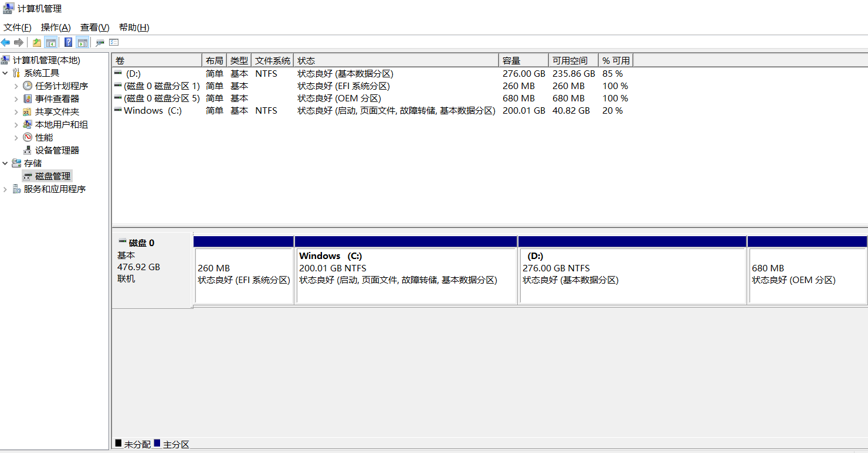Viewport: 868px width, 453px height.
Task: Click volume icon of 磁盘 0 磁盘分区 1 row
Action: [118, 86]
